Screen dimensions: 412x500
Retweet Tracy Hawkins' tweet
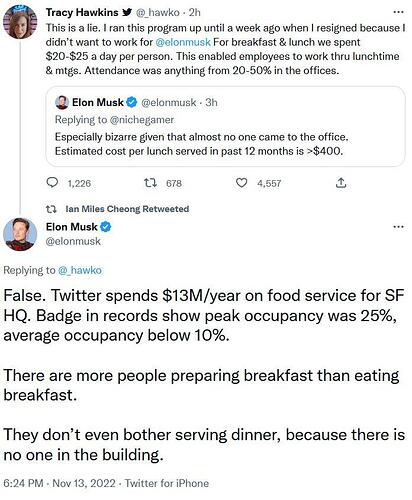coord(149,183)
